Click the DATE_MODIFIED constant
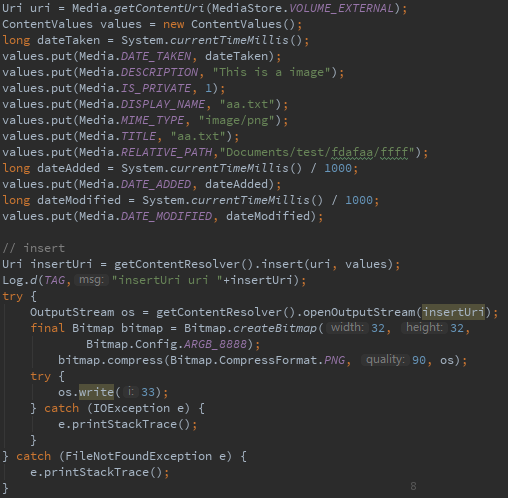Image resolution: width=508 pixels, height=498 pixels. point(166,216)
